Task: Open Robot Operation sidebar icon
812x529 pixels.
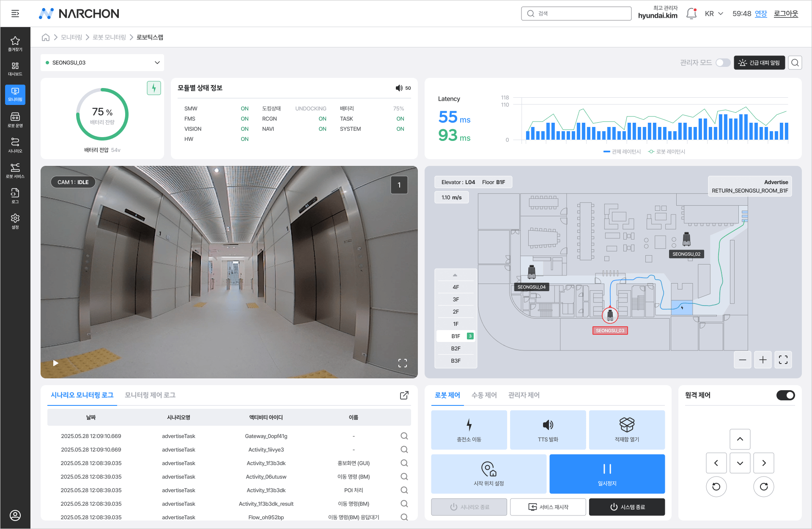Action: point(15,120)
